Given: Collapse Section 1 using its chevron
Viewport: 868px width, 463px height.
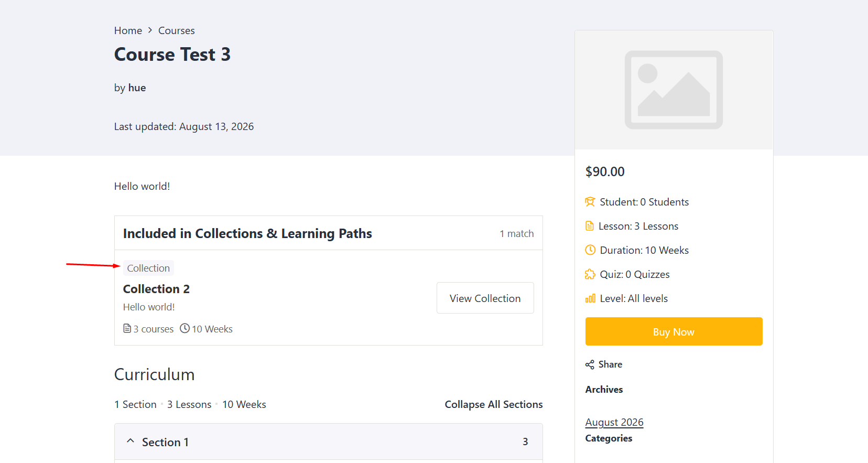Looking at the screenshot, I should click(131, 441).
